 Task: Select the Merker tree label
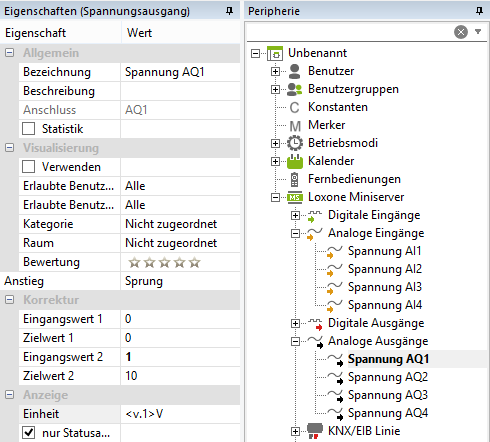(326, 125)
